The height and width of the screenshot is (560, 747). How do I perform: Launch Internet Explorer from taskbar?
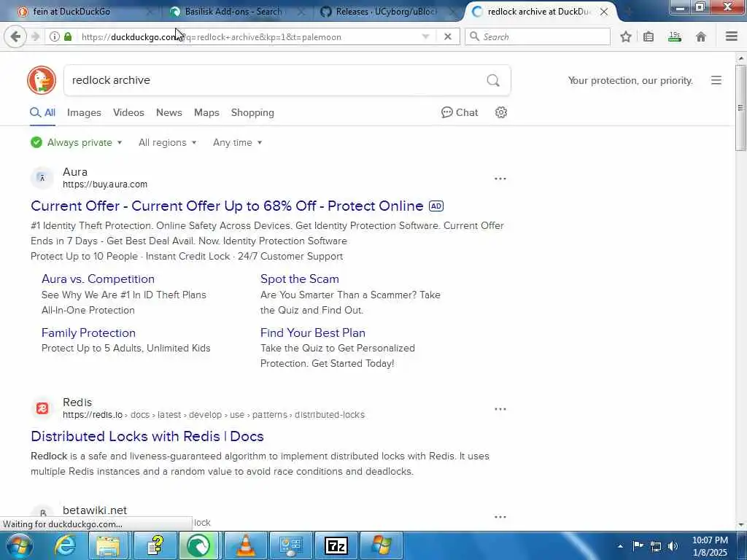click(65, 545)
